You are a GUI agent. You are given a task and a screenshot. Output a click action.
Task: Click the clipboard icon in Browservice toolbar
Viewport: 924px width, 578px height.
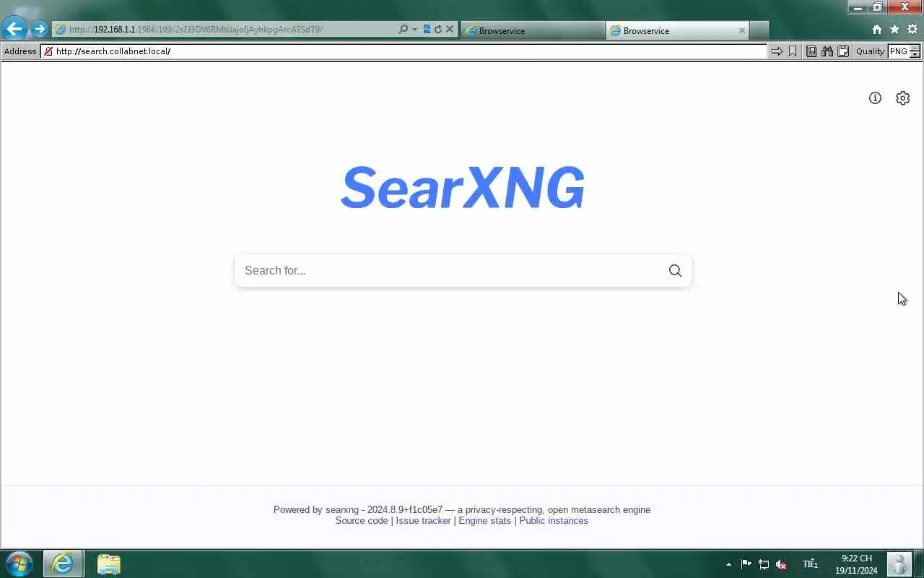pos(843,51)
